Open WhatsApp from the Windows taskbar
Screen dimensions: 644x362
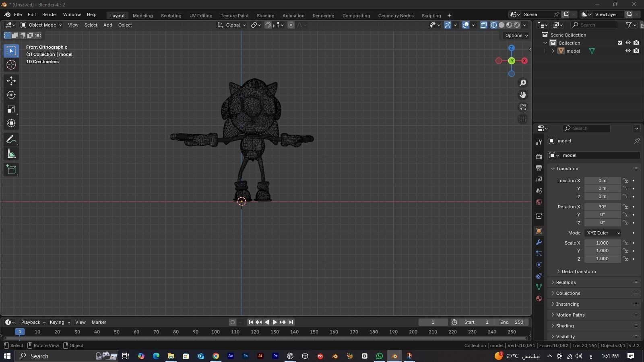[x=380, y=356]
